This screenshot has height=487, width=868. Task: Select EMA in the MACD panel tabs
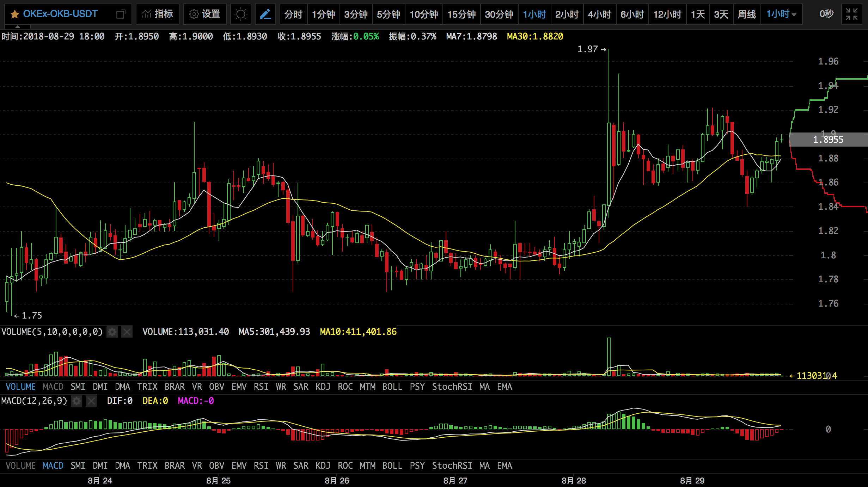505,466
